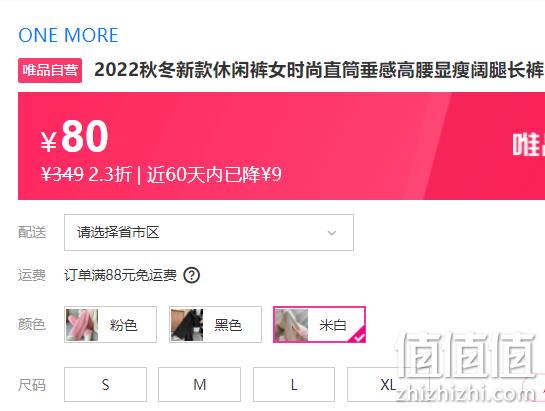Select the 黑色 color option
Screen dimensions: 545x411
point(215,325)
